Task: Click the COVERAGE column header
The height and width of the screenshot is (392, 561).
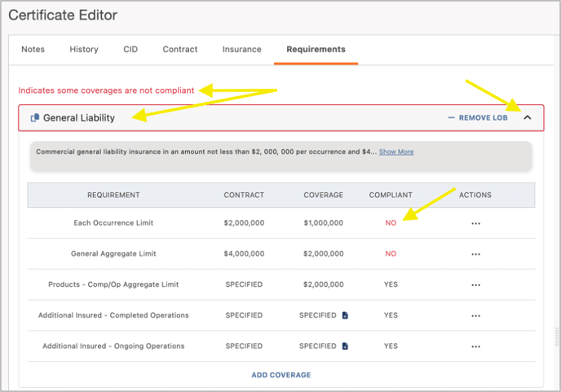Action: 324,195
